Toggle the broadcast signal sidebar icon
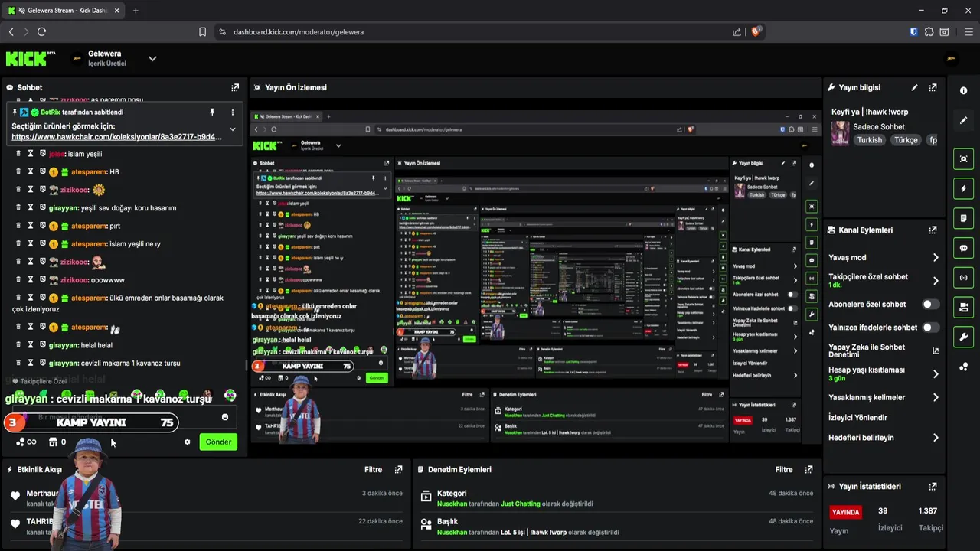The image size is (980, 551). pos(963,278)
